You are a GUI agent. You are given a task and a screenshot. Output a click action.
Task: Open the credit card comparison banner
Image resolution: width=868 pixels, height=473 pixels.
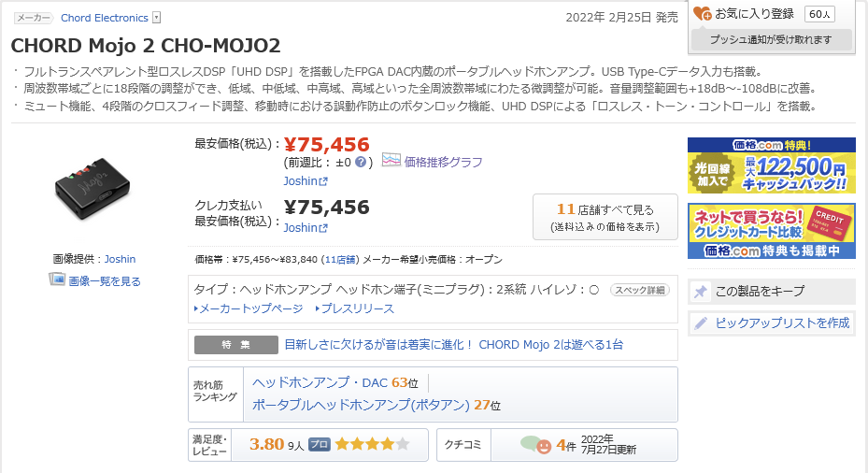[x=771, y=231]
